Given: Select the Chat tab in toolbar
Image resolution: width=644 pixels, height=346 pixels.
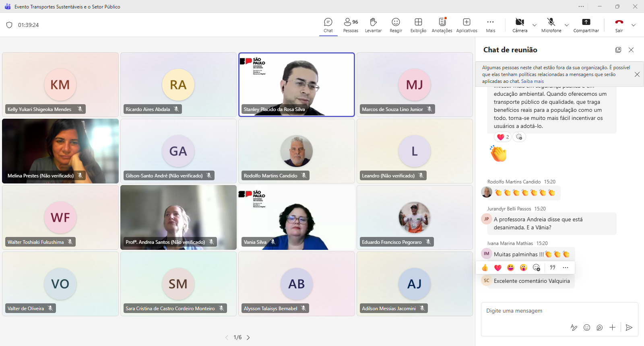Looking at the screenshot, I should point(328,25).
